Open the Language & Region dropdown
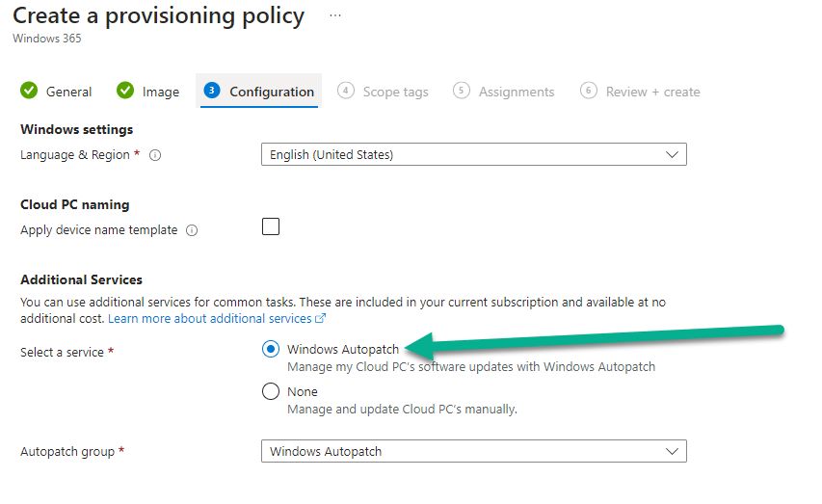 (x=473, y=154)
